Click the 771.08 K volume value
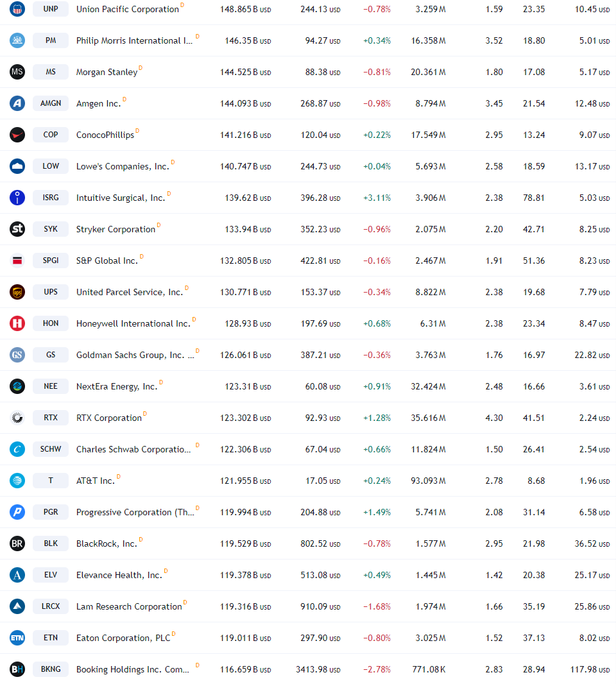 point(429,669)
